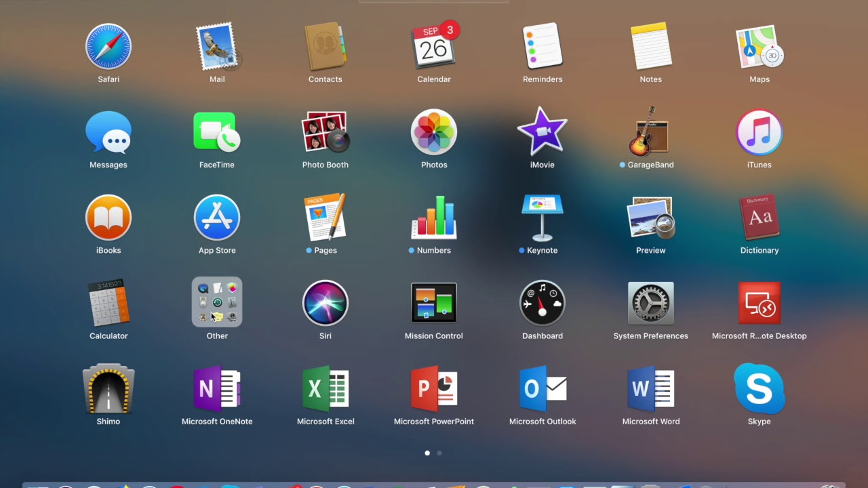
Task: Open Mission Control
Action: pos(434,303)
